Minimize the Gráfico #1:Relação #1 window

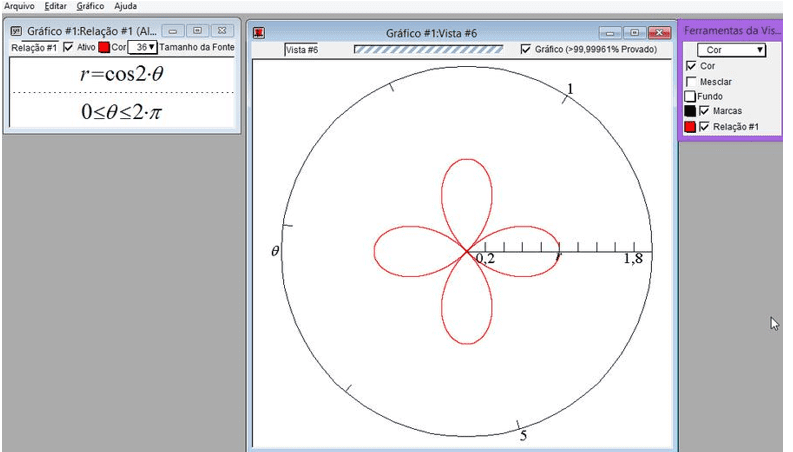coord(173,31)
